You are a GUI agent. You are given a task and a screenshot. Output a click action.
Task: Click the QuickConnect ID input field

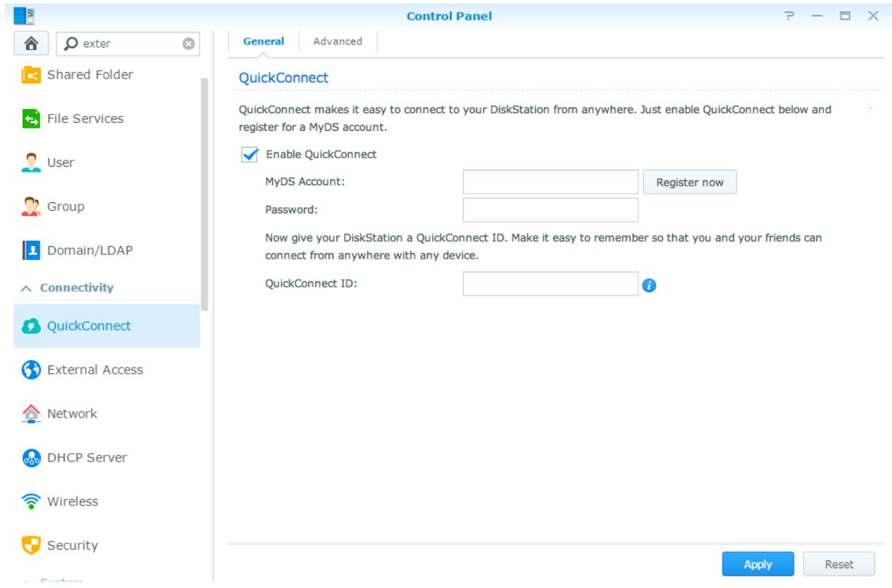pyautogui.click(x=551, y=284)
